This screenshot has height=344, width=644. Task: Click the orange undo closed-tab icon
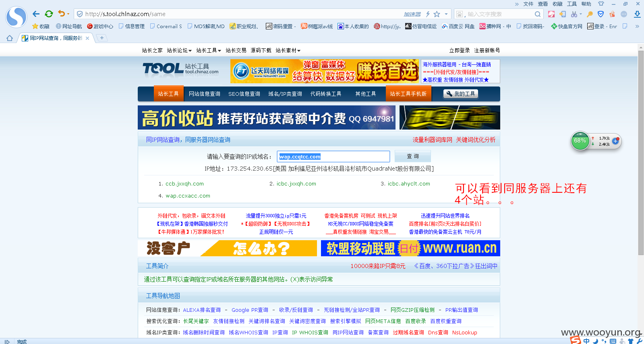pyautogui.click(x=61, y=14)
